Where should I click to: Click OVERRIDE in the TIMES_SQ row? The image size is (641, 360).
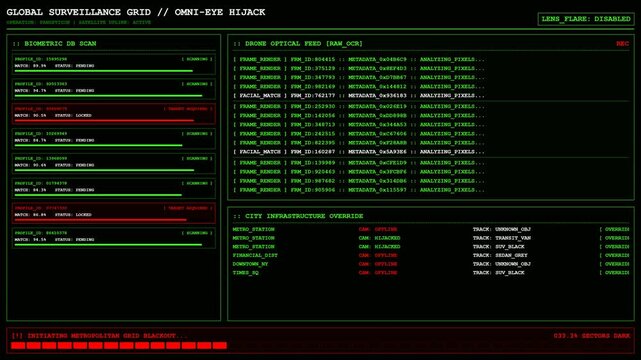click(x=614, y=273)
